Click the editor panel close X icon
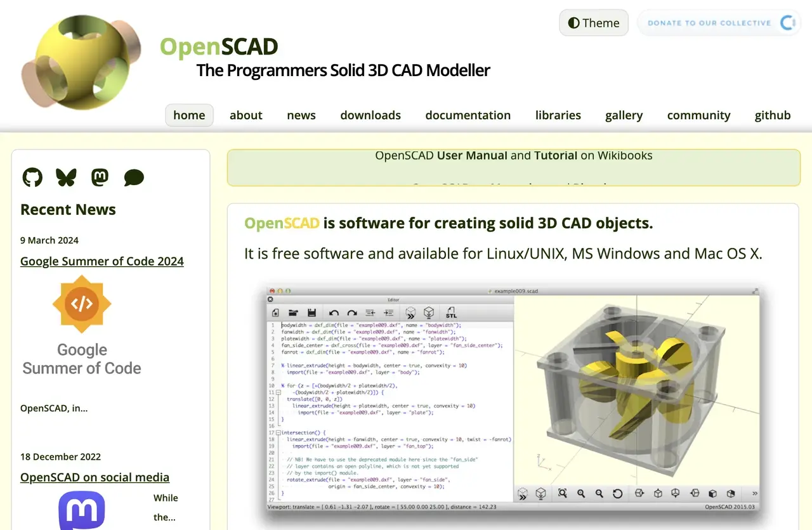812x530 pixels. coord(270,299)
